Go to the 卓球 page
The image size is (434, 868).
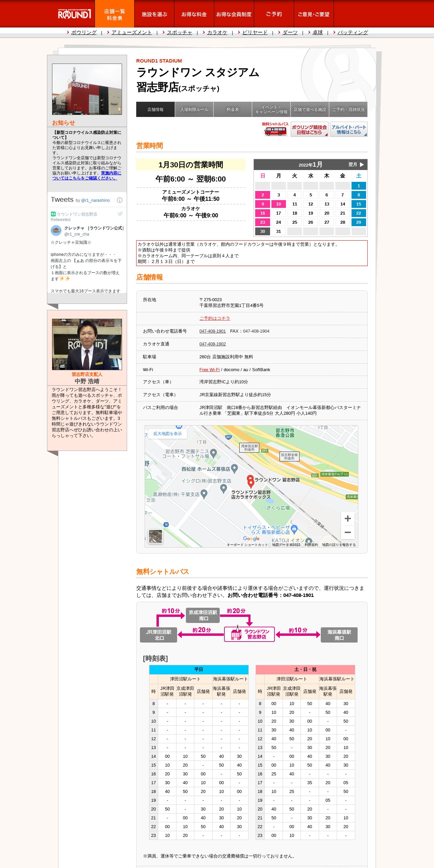[x=317, y=32]
